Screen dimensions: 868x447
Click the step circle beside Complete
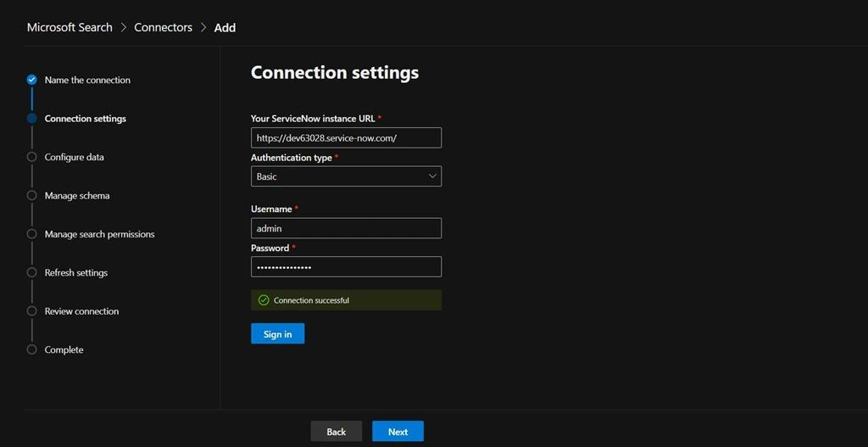click(x=31, y=349)
